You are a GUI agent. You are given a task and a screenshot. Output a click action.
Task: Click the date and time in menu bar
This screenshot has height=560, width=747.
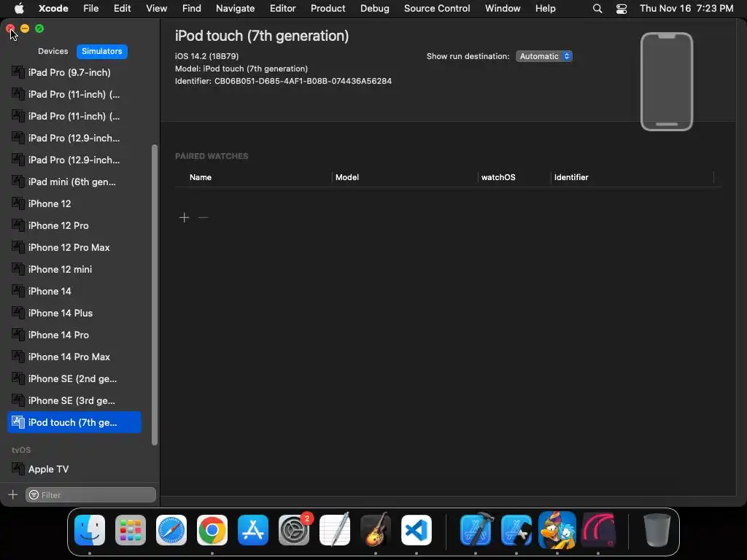coord(686,9)
